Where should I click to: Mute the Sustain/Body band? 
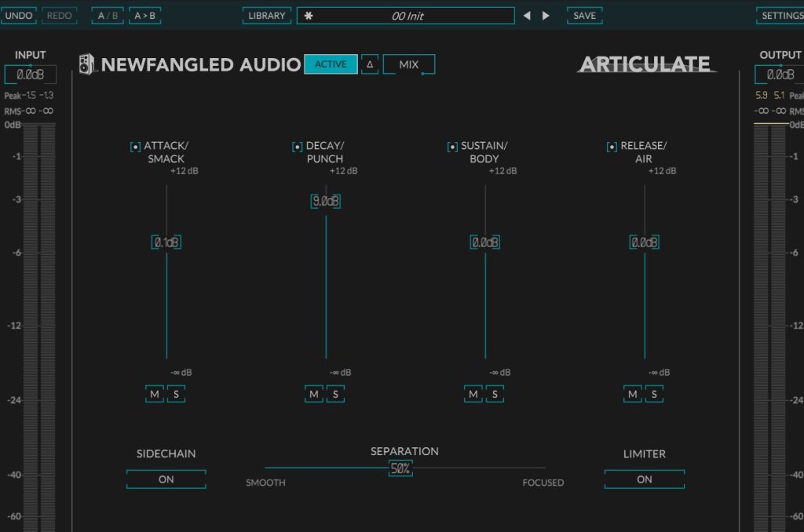point(473,394)
